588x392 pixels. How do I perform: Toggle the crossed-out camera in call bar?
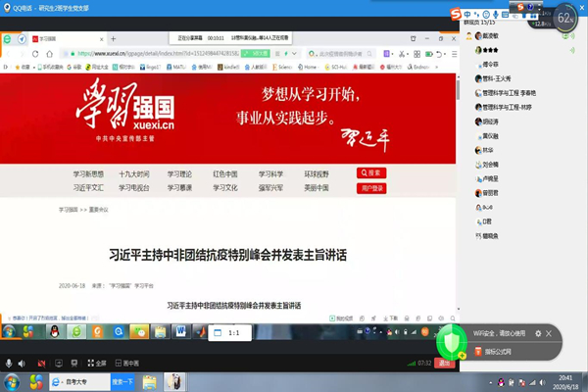tap(41, 364)
